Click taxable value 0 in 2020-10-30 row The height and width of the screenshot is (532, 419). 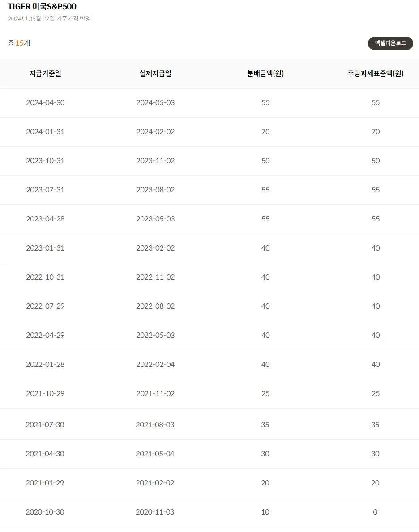point(375,512)
